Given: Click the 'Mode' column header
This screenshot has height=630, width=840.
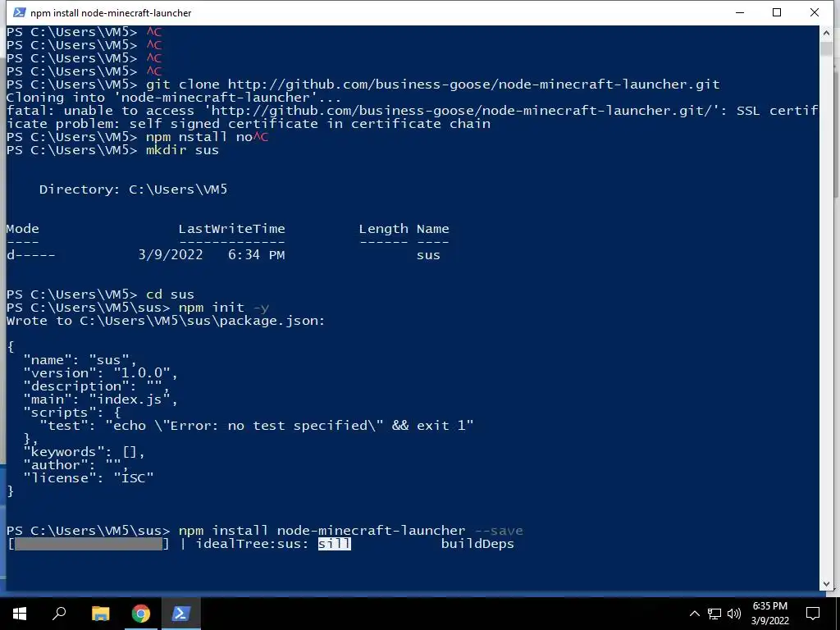Looking at the screenshot, I should [x=22, y=229].
